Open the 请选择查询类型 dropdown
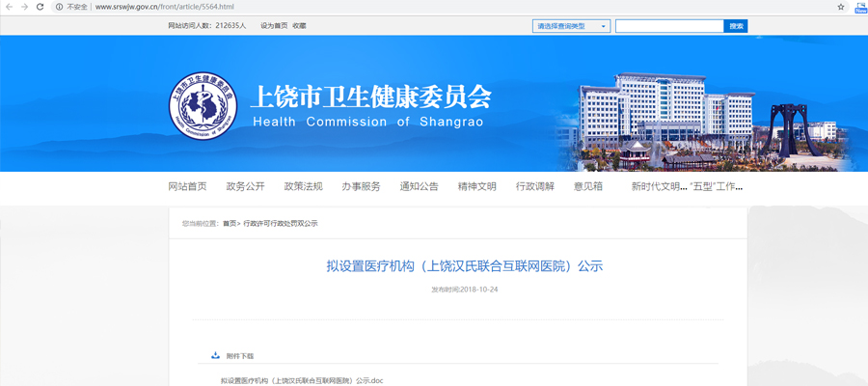 (x=571, y=26)
